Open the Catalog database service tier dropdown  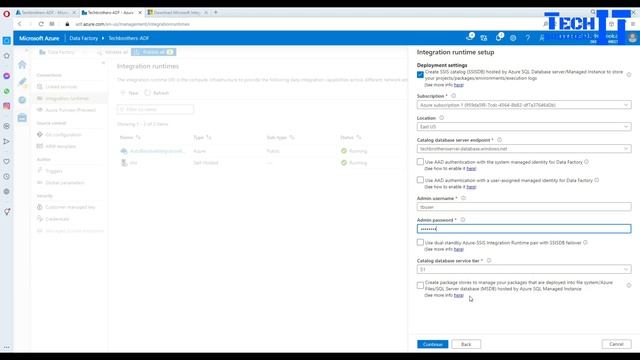524,269
